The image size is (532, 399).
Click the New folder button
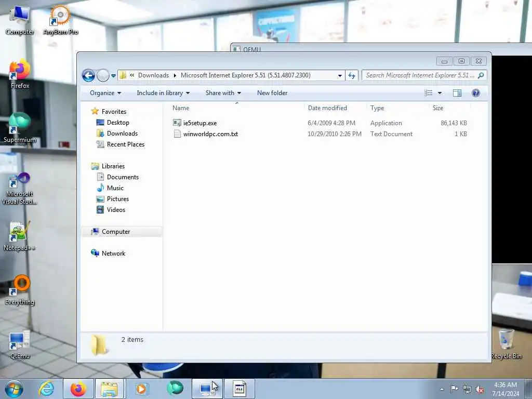pos(272,93)
